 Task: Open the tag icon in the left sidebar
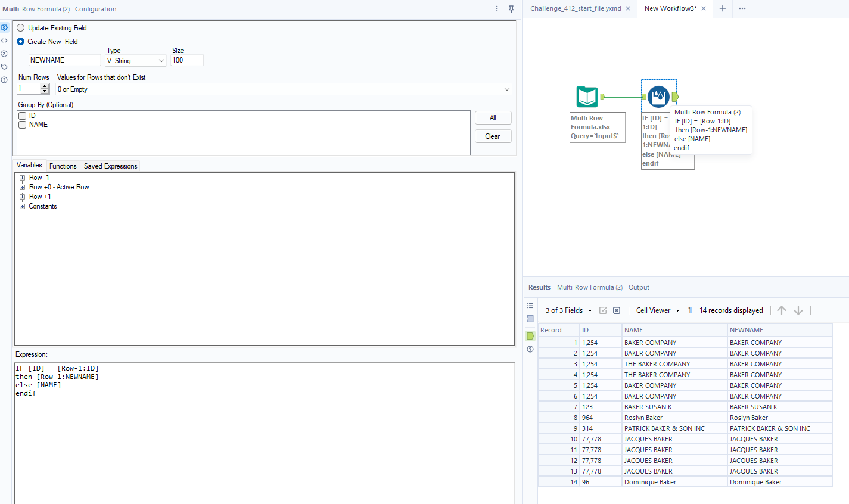coord(4,66)
